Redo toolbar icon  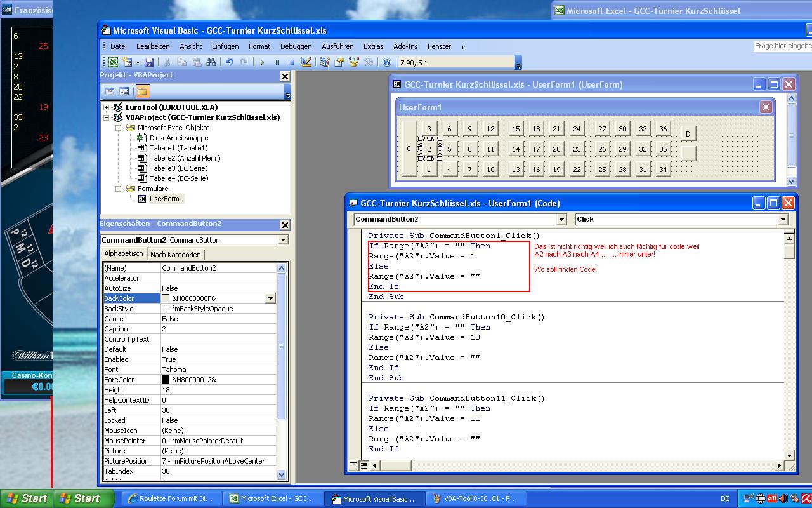pyautogui.click(x=244, y=62)
